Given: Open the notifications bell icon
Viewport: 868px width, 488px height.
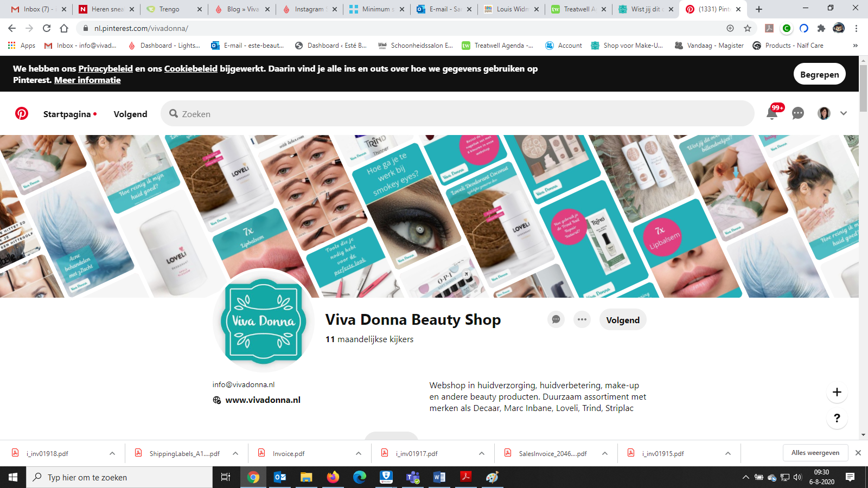Looking at the screenshot, I should click(771, 113).
